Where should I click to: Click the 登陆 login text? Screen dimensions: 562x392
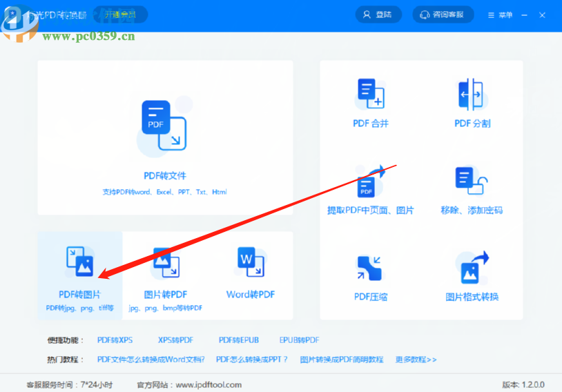pyautogui.click(x=383, y=14)
